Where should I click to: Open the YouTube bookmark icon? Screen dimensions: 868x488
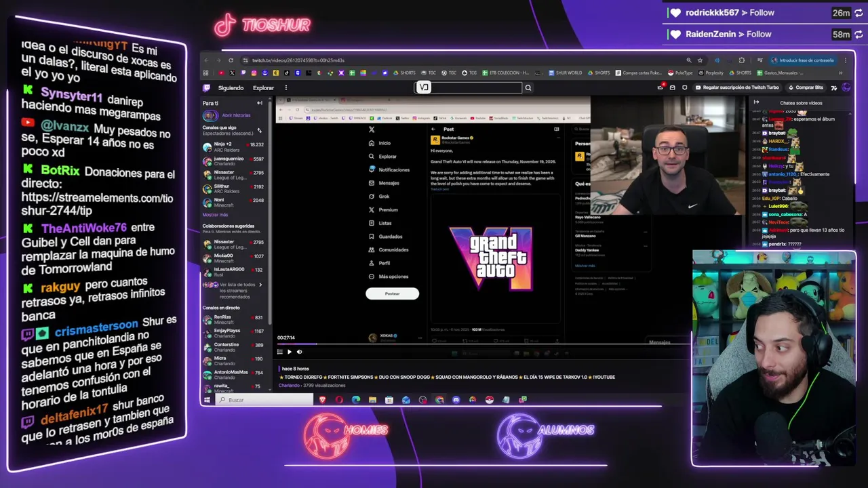222,73
